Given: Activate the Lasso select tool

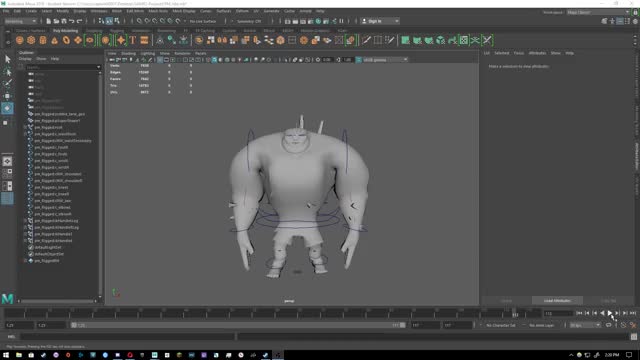Looking at the screenshot, I should click(7, 72).
